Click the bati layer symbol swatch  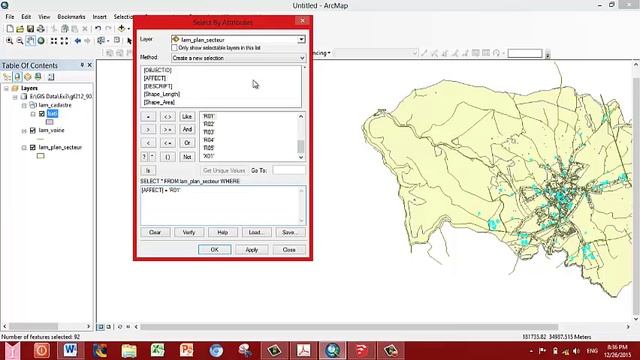click(49, 122)
